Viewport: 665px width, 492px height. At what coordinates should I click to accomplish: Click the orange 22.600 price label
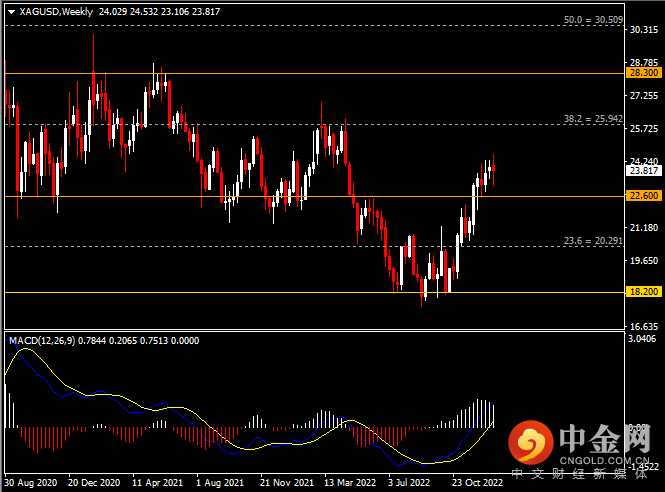pos(640,196)
